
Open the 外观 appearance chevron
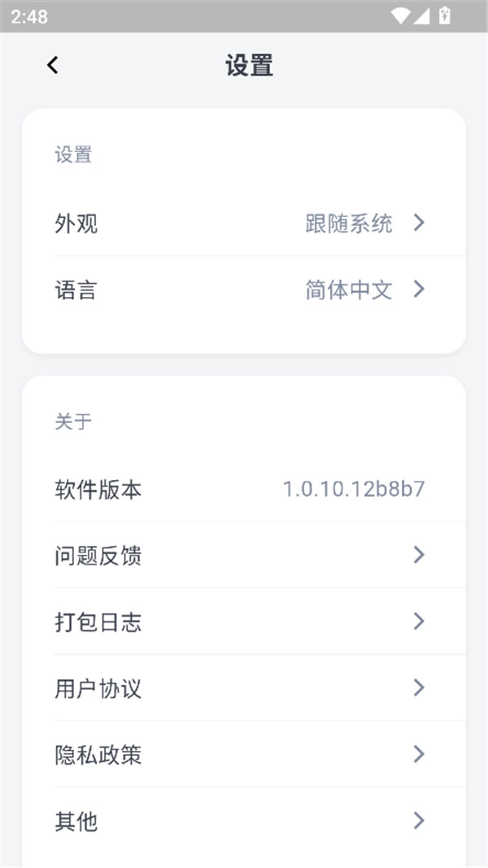click(x=420, y=223)
